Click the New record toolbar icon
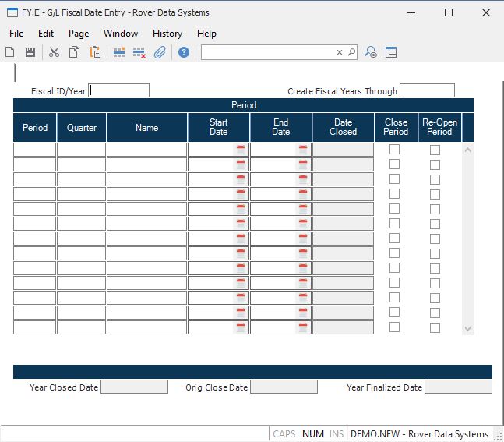504x442 pixels. click(x=10, y=52)
